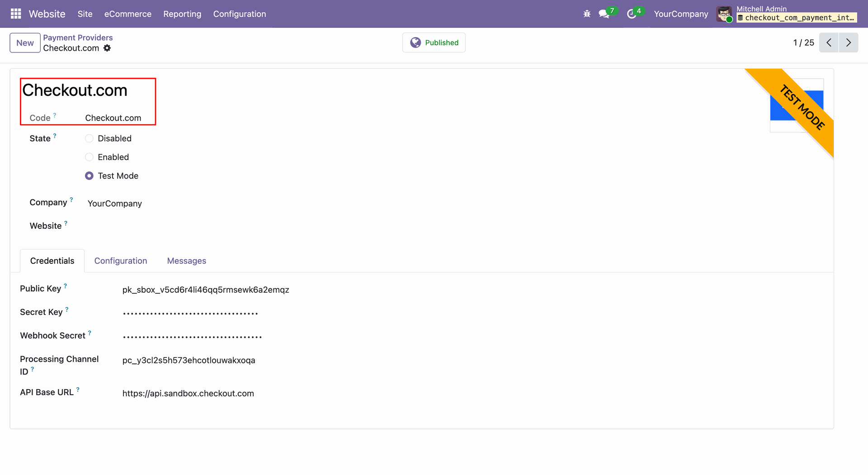Open the gear actions menu beside Checkout.com
868x475 pixels.
coord(107,48)
